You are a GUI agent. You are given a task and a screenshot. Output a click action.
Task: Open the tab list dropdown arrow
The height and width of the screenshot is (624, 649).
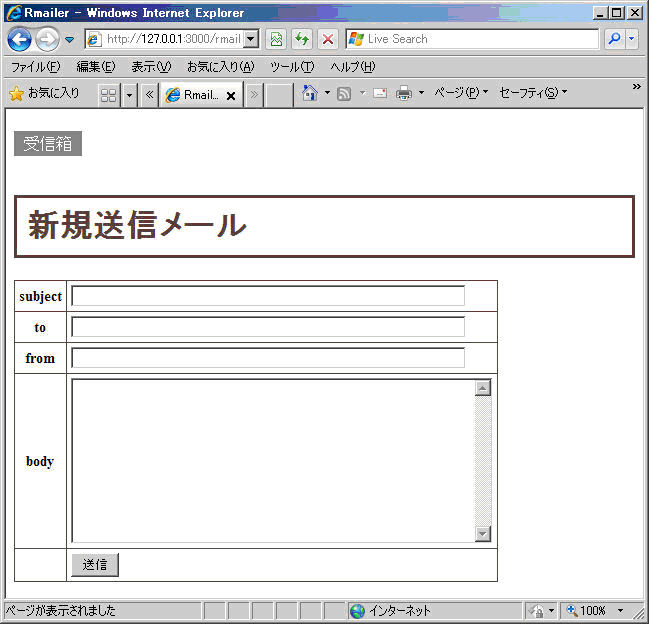tap(129, 95)
